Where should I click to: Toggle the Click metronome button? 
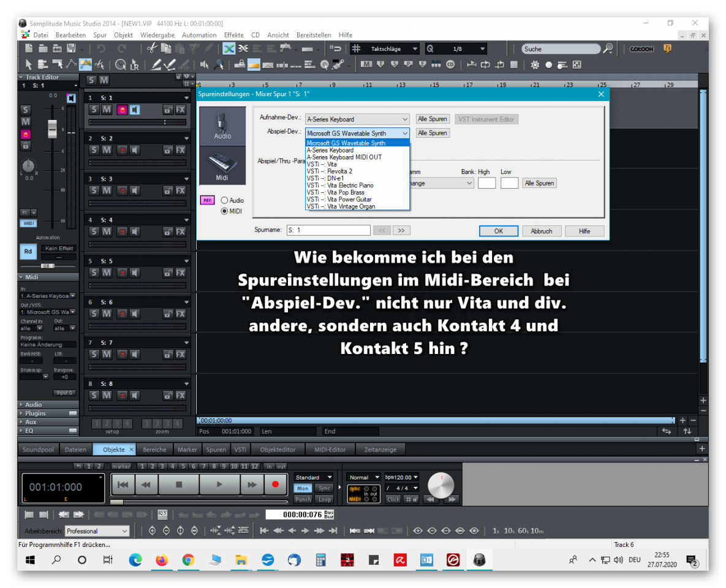pos(393,500)
